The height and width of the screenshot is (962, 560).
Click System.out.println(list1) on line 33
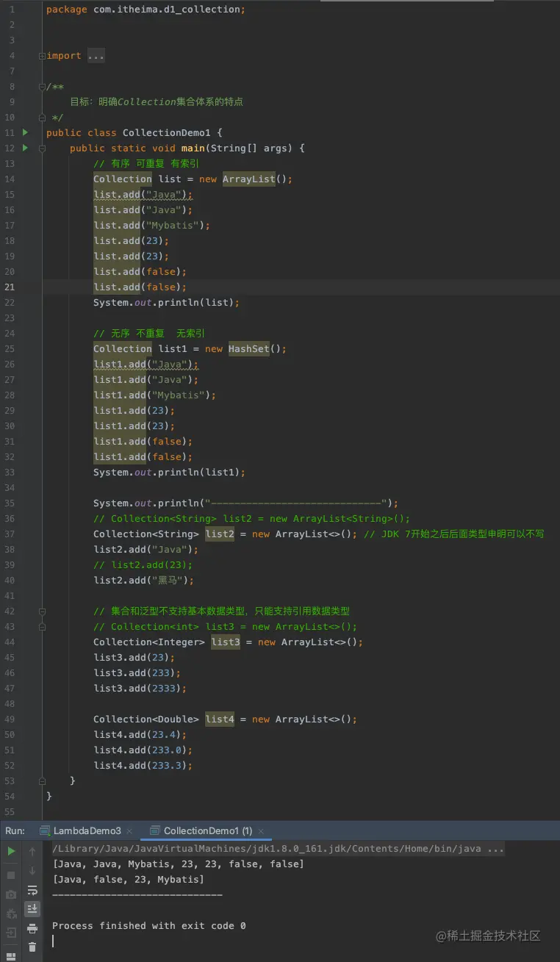click(169, 473)
